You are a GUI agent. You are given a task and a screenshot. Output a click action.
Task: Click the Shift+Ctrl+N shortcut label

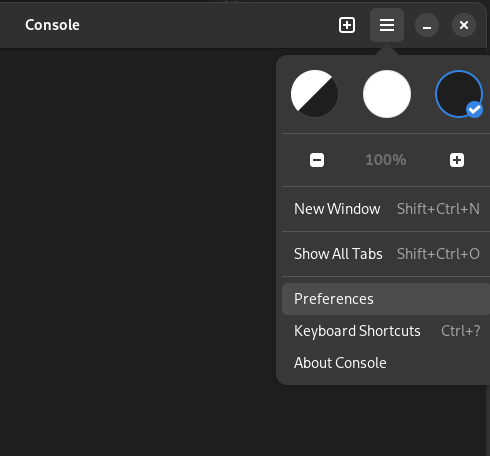click(x=438, y=209)
